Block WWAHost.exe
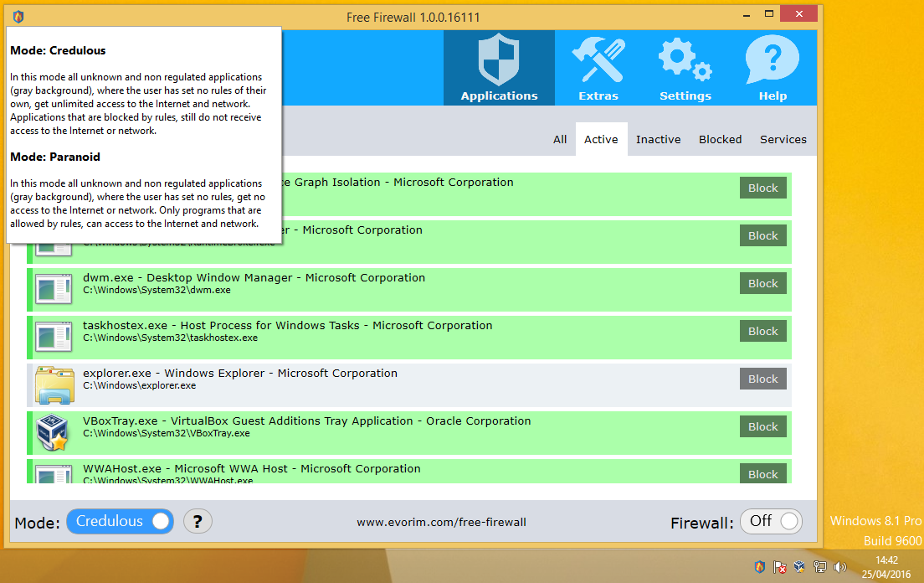Viewport: 924px width, 583px height. click(763, 473)
